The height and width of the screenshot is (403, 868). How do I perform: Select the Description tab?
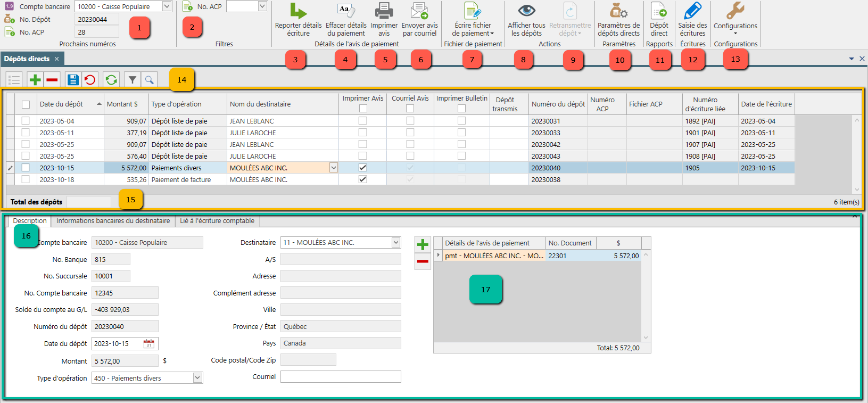coord(30,221)
